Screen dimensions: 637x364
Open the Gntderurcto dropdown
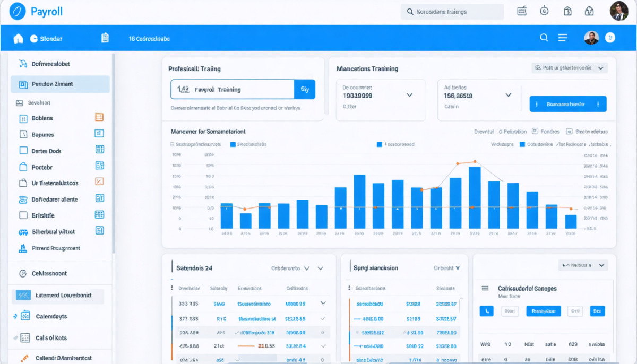(x=290, y=268)
